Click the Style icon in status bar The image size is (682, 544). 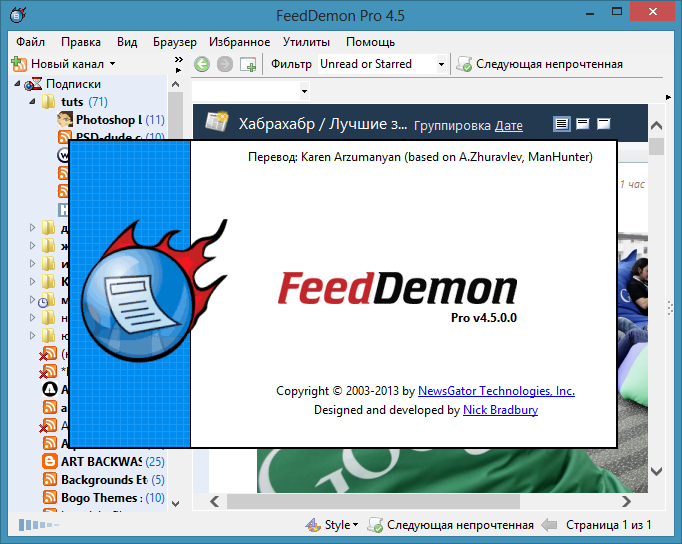pyautogui.click(x=313, y=525)
